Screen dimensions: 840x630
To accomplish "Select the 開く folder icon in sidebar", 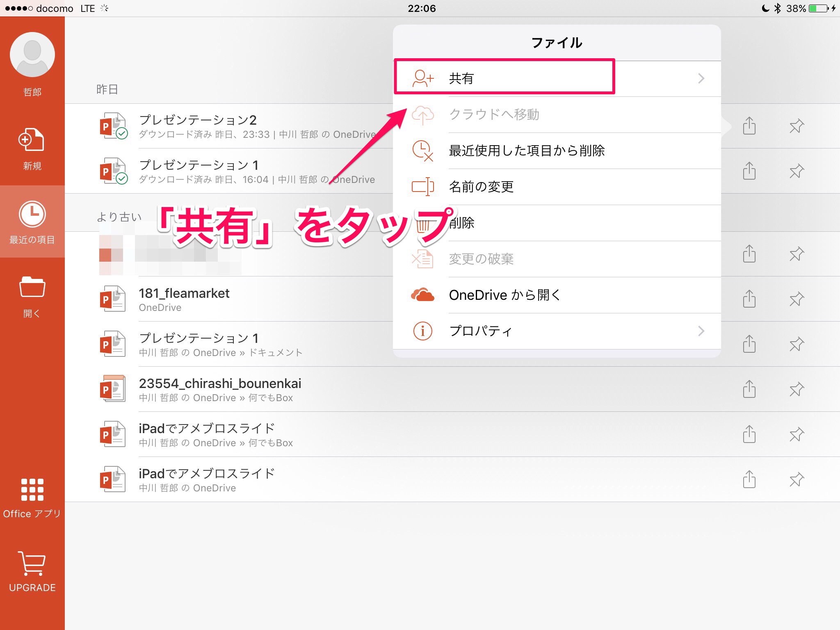I will pyautogui.click(x=32, y=287).
